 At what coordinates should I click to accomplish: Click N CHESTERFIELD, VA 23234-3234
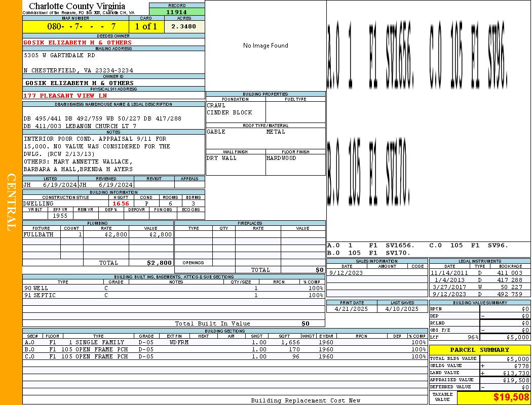(x=79, y=70)
